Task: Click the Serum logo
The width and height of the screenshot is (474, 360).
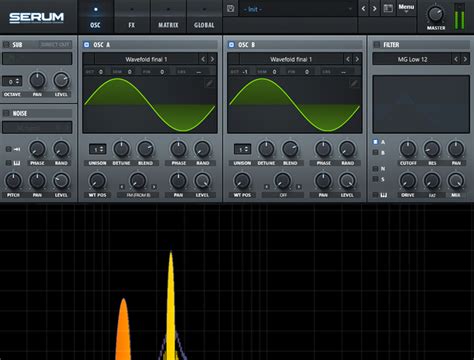Action: (x=36, y=17)
